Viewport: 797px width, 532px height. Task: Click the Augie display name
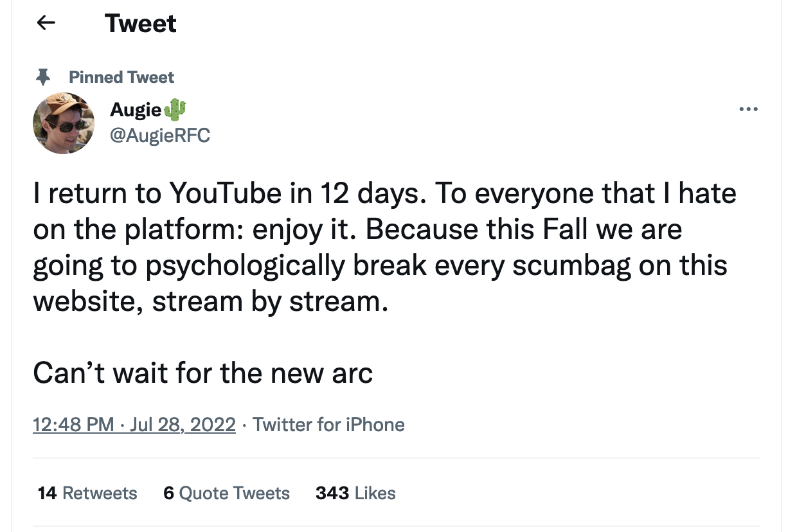point(136,110)
